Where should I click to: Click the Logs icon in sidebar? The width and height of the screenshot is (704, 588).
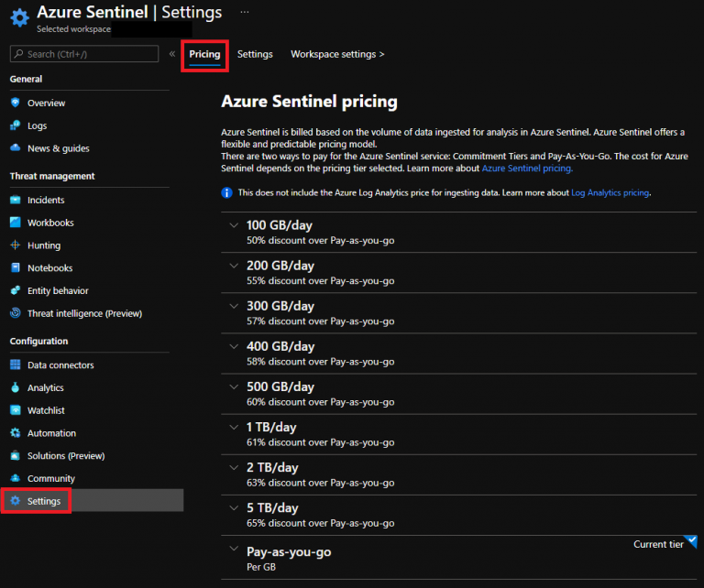click(16, 125)
